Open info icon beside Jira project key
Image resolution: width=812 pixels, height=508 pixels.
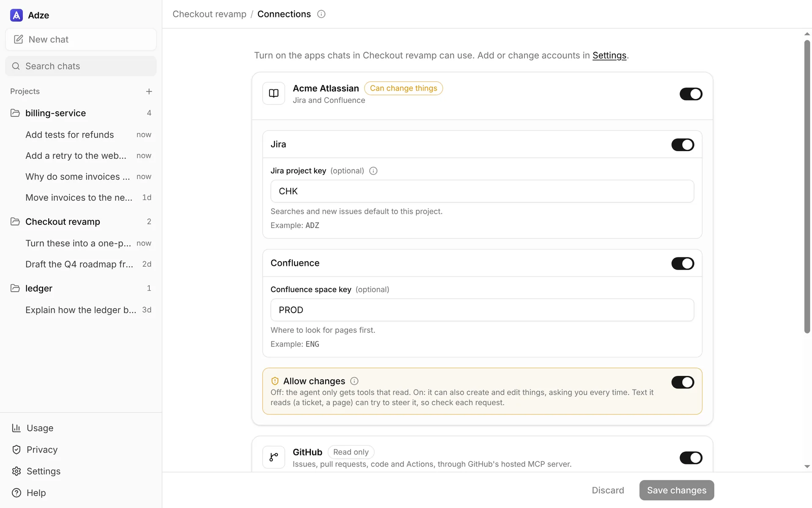[x=373, y=171]
